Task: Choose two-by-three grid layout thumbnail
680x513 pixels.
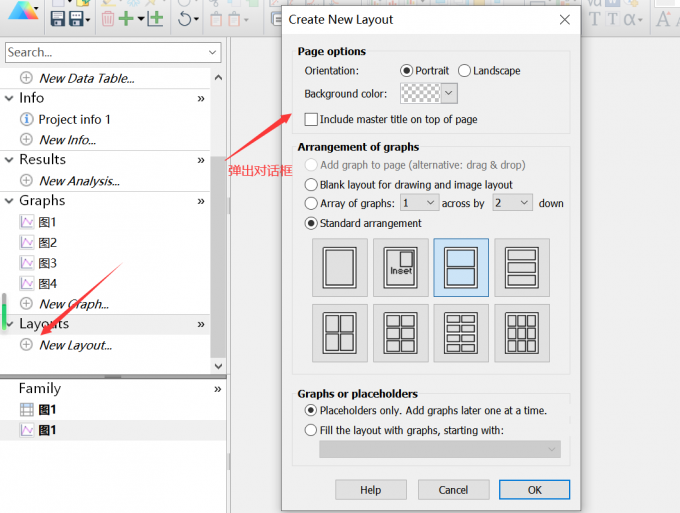Action: [x=401, y=333]
